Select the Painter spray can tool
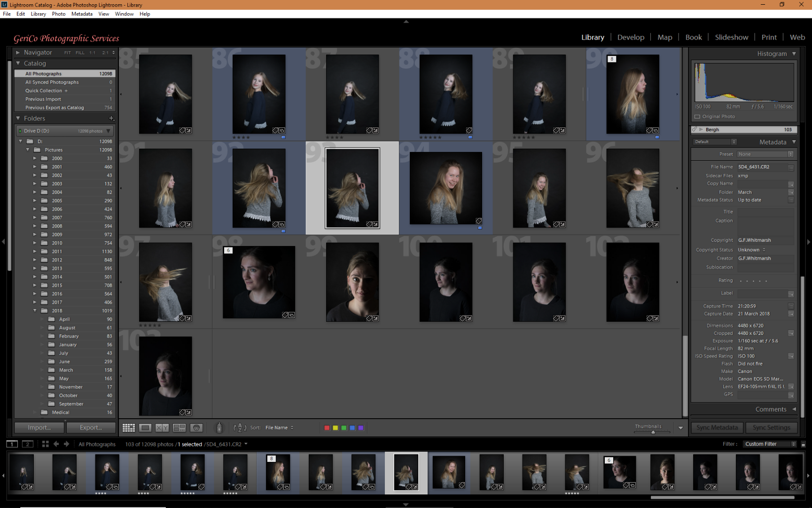This screenshot has width=812, height=508. pos(219,428)
